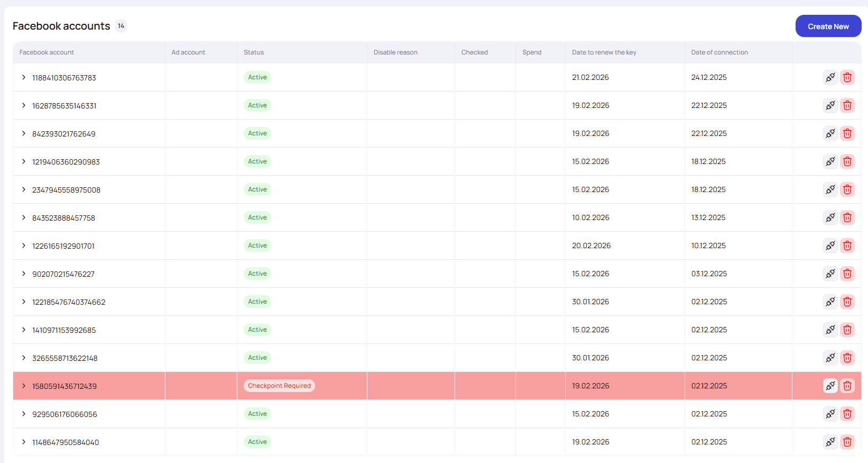Expand row for account 1188410306763783
Screen dimensions: 868x463
coord(24,77)
